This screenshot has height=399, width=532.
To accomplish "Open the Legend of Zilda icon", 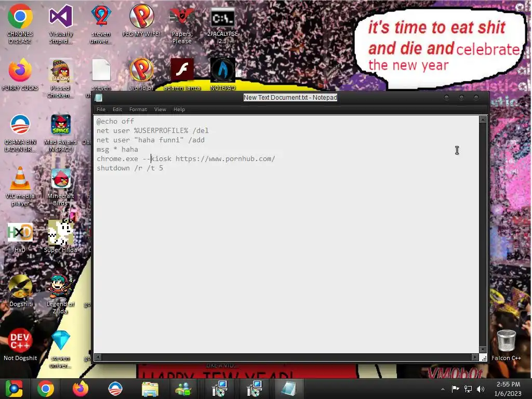I will click(x=61, y=294).
